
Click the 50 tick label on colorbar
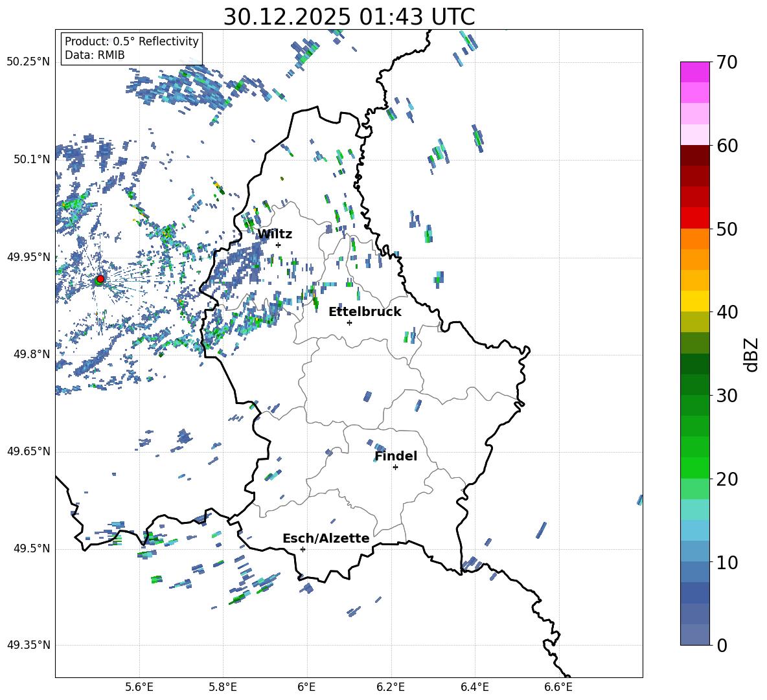727,229
